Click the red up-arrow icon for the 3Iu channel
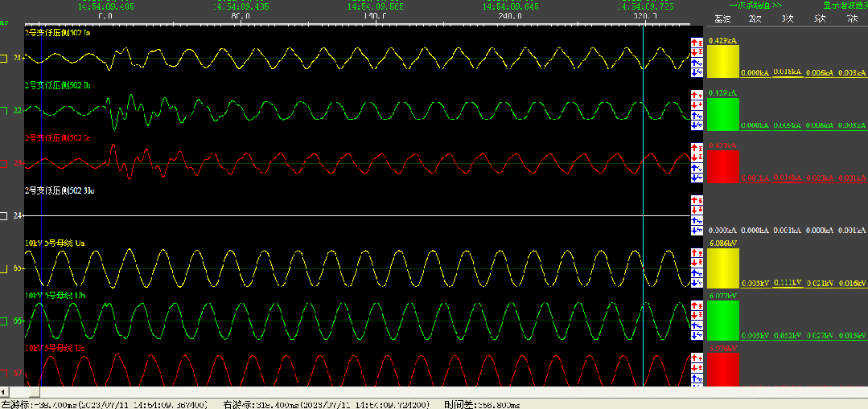 pyautogui.click(x=697, y=200)
